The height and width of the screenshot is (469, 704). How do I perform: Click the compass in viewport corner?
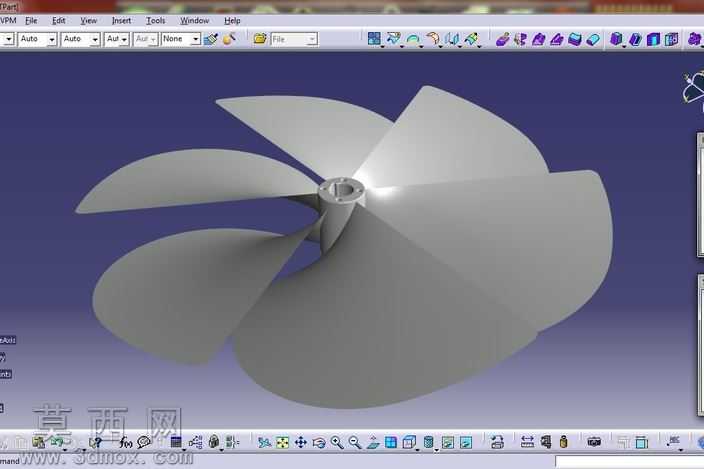click(x=693, y=88)
